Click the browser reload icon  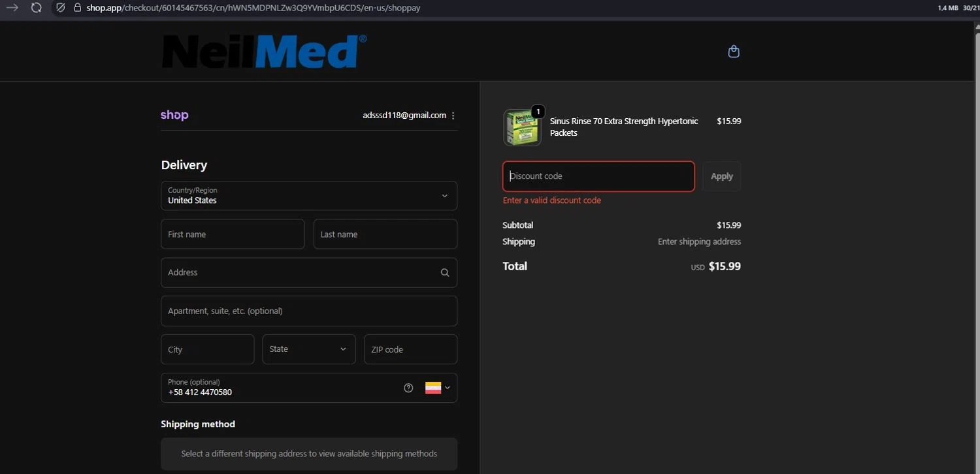pyautogui.click(x=37, y=8)
